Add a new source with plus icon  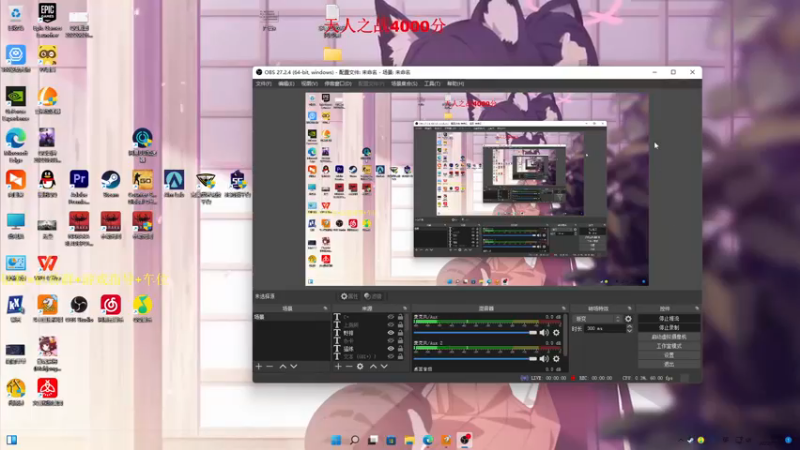pyautogui.click(x=338, y=366)
